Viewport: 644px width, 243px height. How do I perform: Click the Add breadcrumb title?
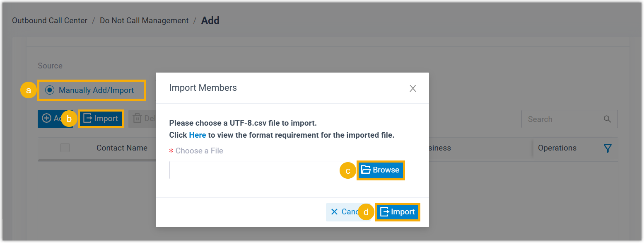pyautogui.click(x=210, y=21)
